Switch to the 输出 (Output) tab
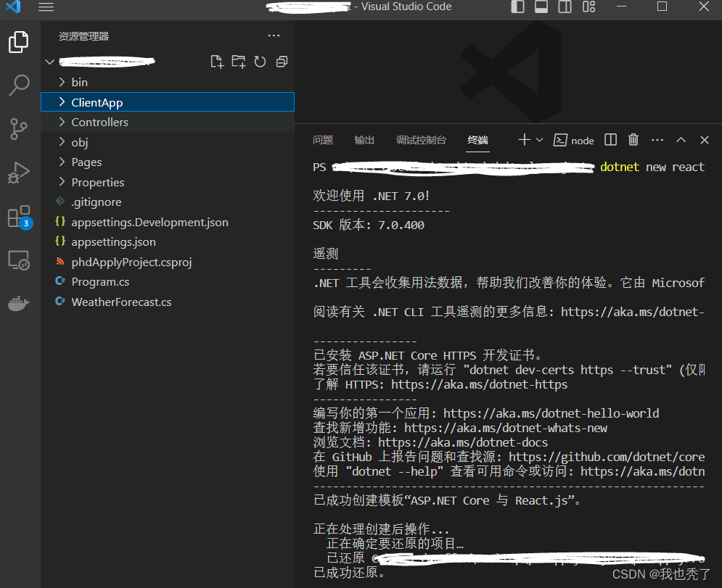 [364, 140]
